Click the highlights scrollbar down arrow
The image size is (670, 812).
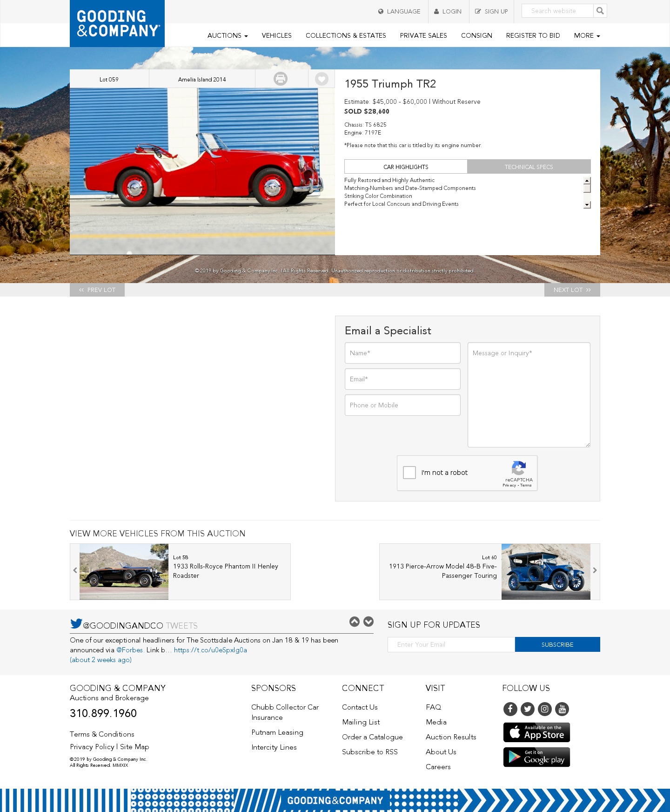coord(587,205)
